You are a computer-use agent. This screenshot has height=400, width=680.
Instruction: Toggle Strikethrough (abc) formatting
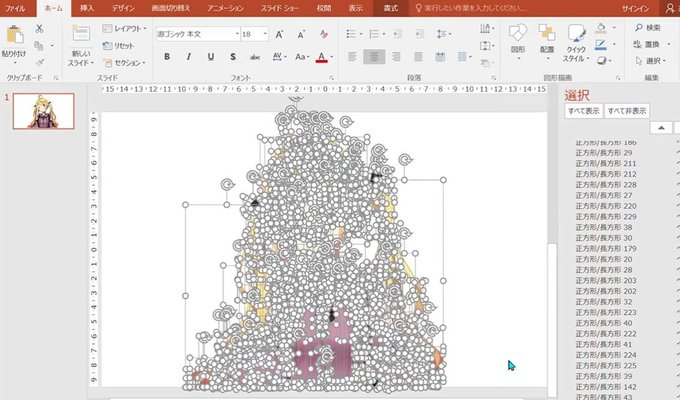point(255,57)
